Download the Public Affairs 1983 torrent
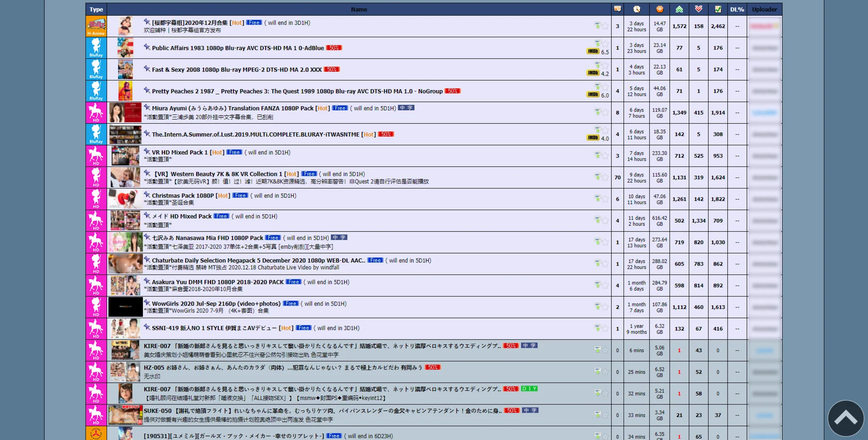Screen dimensions: 868x440 (x=597, y=44)
